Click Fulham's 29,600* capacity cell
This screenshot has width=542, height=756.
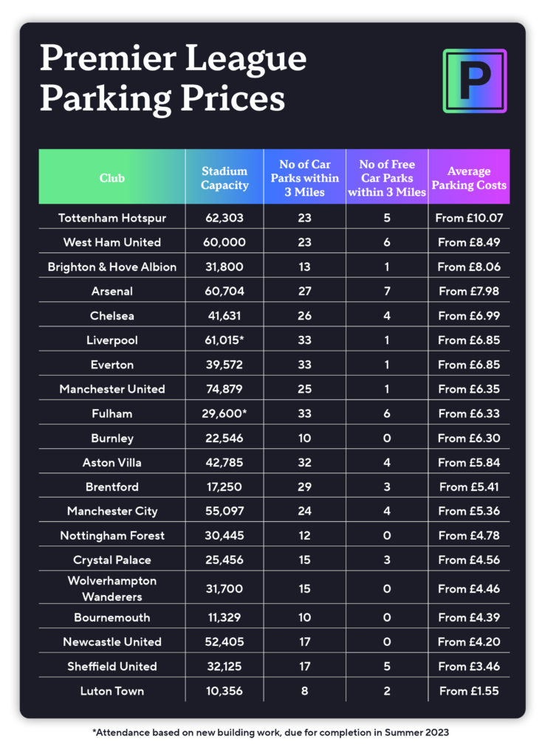coord(224,413)
